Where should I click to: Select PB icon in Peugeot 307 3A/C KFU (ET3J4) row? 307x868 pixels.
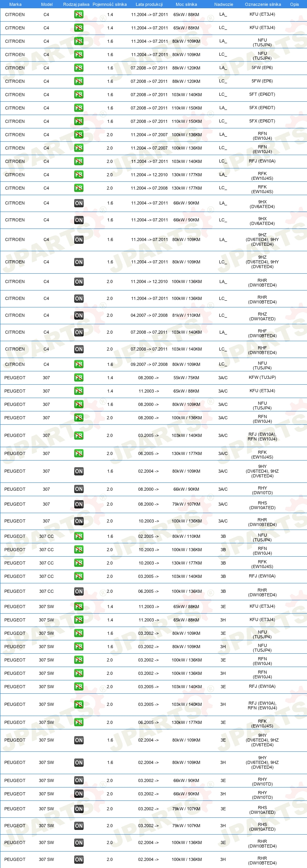coord(79,391)
